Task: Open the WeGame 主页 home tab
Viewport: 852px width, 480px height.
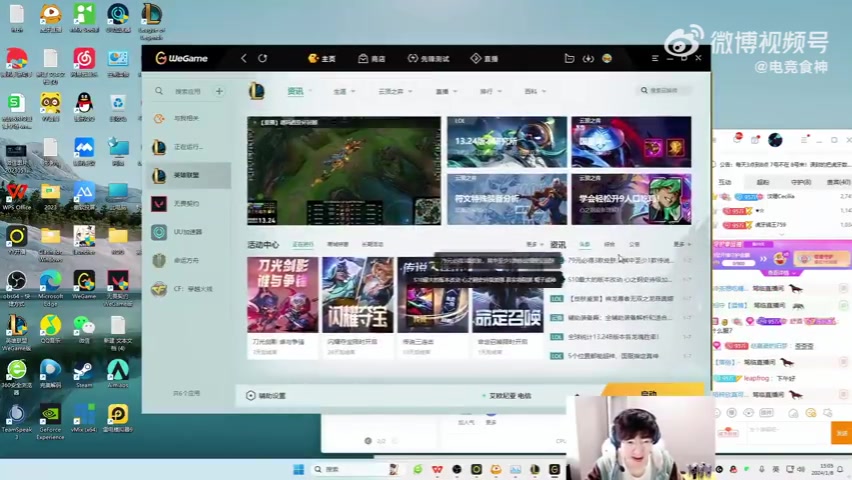Action: pyautogui.click(x=322, y=59)
